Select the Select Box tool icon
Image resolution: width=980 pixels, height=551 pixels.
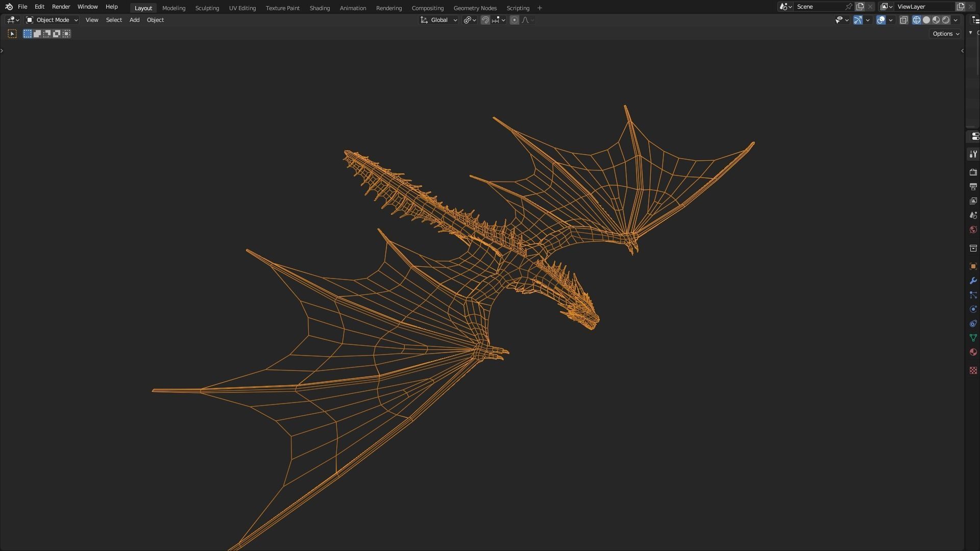click(12, 34)
